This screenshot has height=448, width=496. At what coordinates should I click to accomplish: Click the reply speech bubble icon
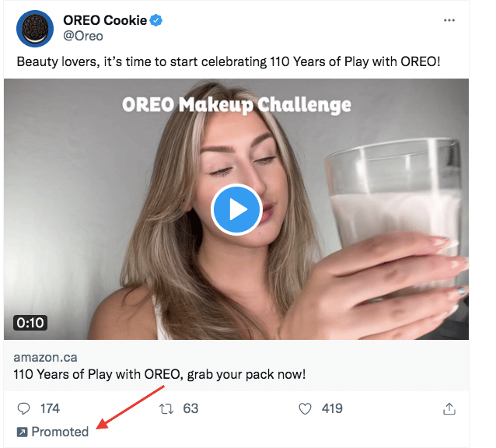click(x=24, y=408)
